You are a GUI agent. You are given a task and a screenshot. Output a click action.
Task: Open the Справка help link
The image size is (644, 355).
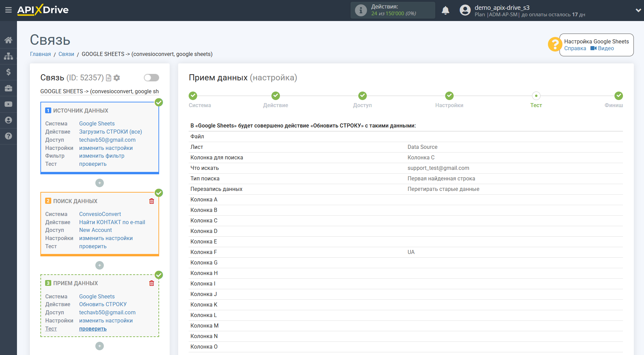tap(575, 48)
